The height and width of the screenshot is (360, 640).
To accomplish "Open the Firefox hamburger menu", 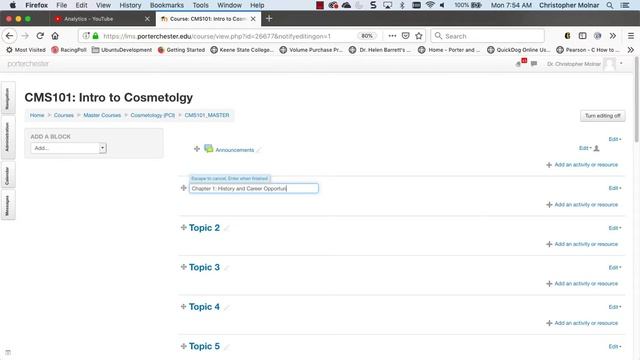I will (x=631, y=36).
